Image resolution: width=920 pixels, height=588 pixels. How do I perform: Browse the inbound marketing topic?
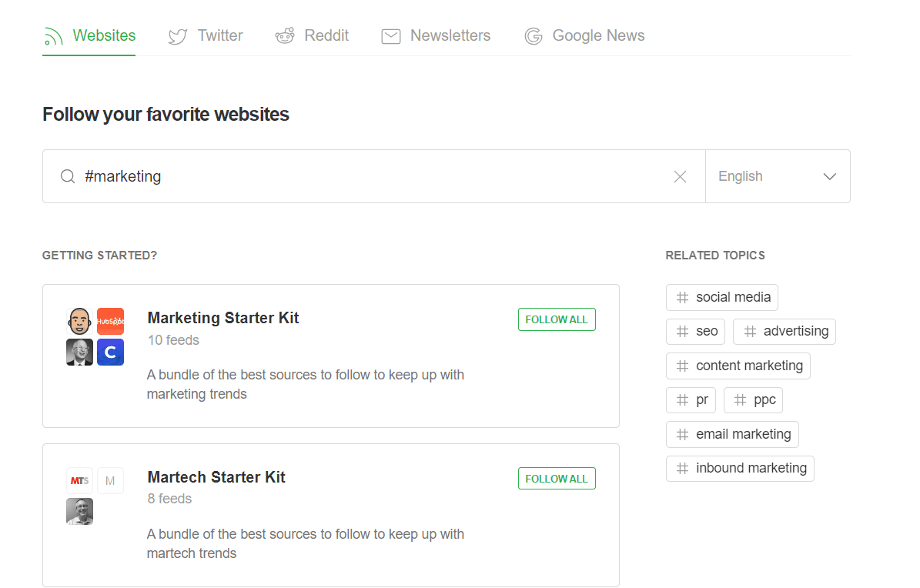coord(740,468)
